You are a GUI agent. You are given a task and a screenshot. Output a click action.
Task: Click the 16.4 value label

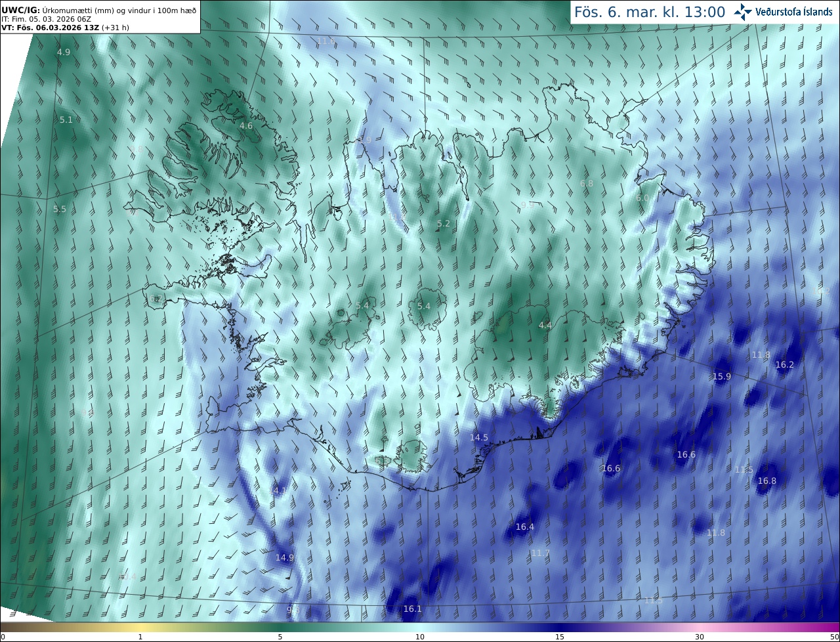coord(525,527)
